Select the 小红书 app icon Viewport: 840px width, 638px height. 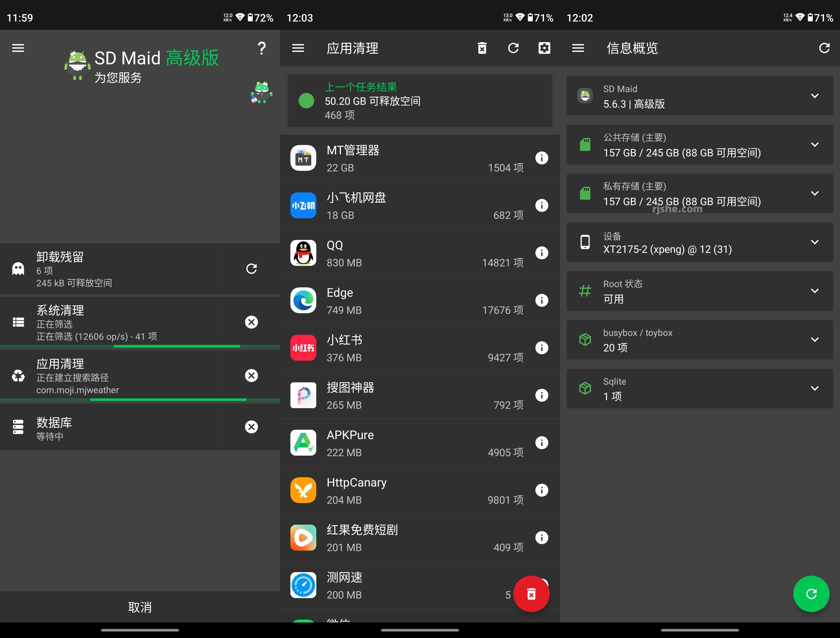coord(303,348)
